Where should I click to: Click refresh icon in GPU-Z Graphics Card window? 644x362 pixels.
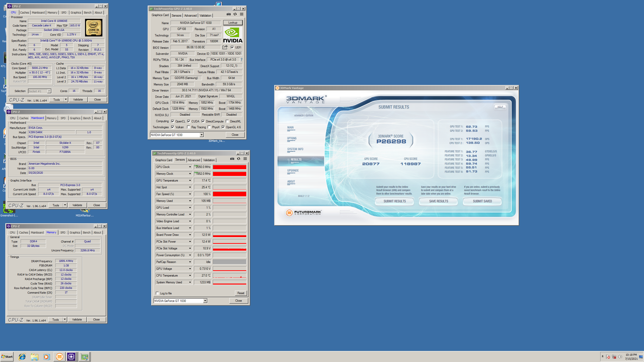click(235, 14)
